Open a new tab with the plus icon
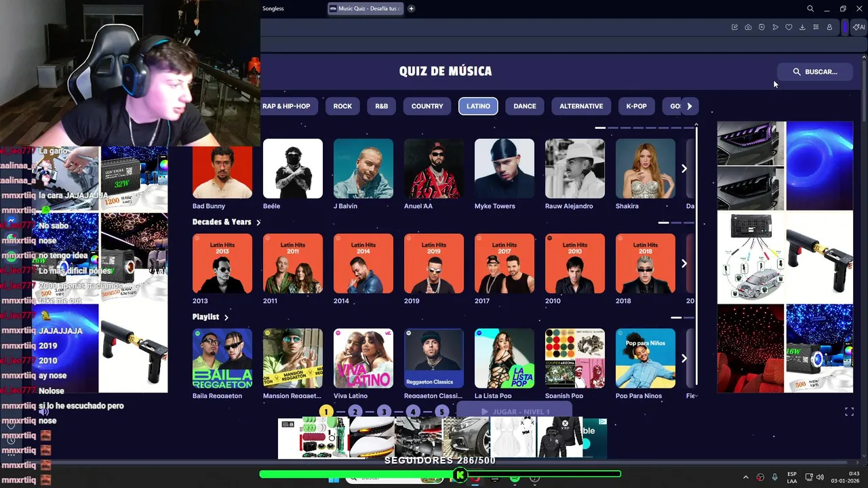This screenshot has height=488, width=868. click(411, 9)
